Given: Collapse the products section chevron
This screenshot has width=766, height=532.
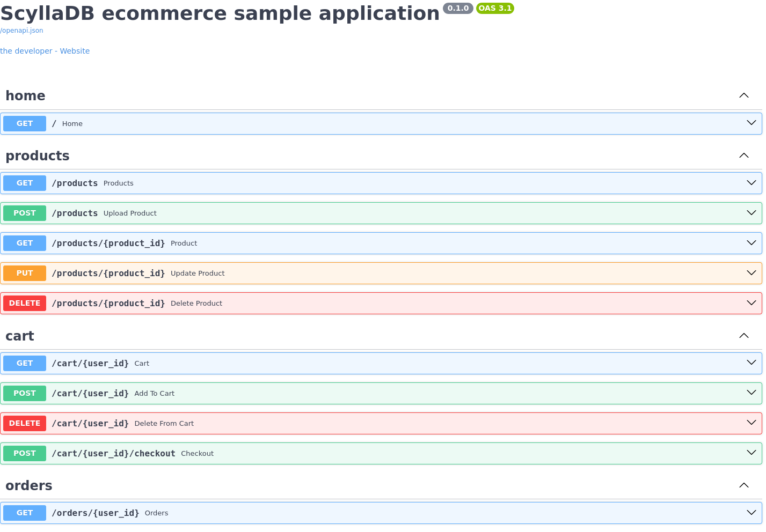Looking at the screenshot, I should (x=743, y=156).
